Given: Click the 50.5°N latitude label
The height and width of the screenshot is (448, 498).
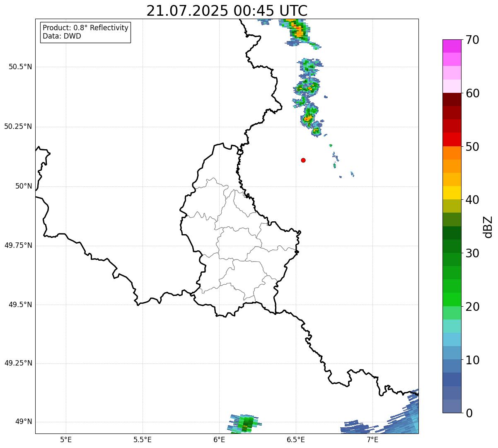Looking at the screenshot, I should point(20,67).
